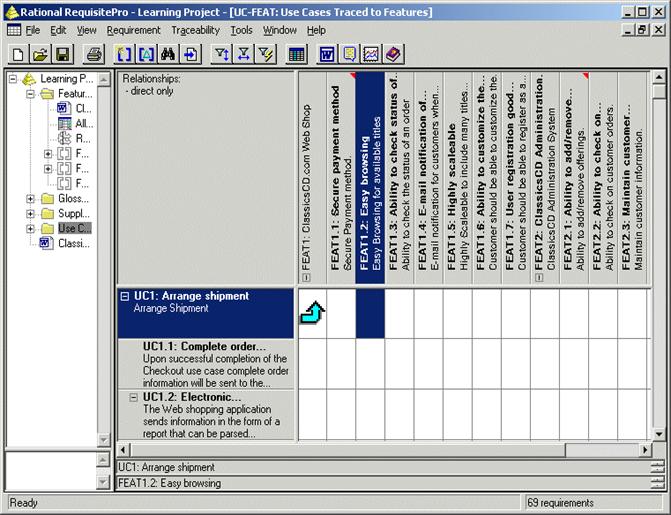Open the File menu
Screen dimensions: 671x515
(33, 30)
